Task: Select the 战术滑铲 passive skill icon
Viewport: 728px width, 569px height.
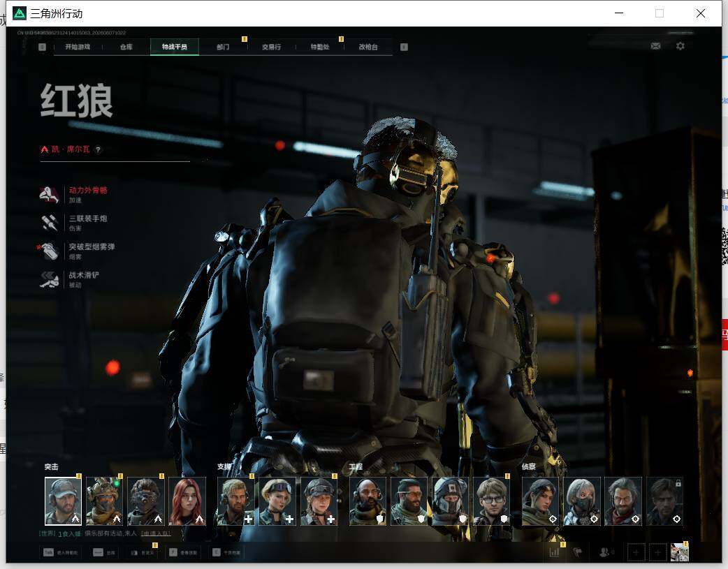Action: [49, 279]
